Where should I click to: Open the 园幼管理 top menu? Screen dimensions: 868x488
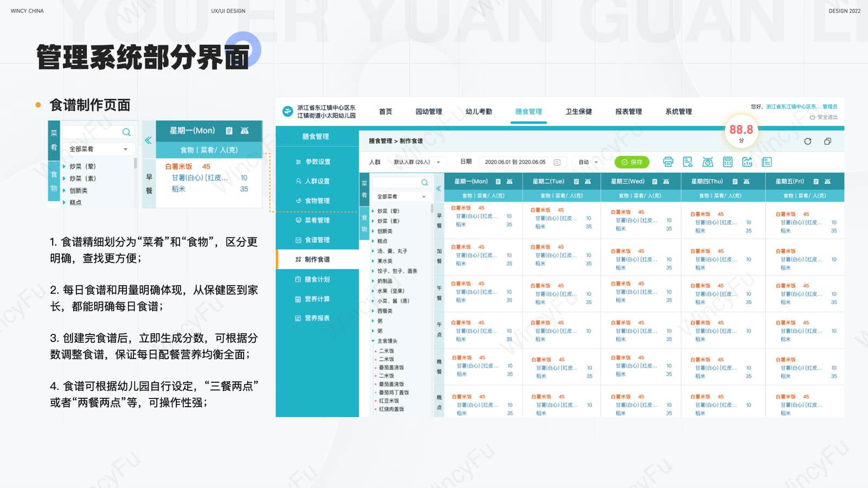tap(429, 112)
